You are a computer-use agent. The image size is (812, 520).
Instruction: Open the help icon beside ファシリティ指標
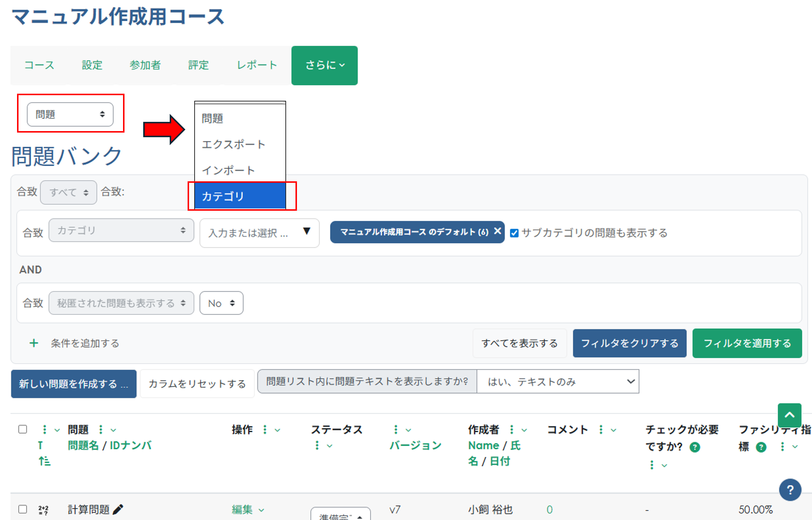[761, 447]
